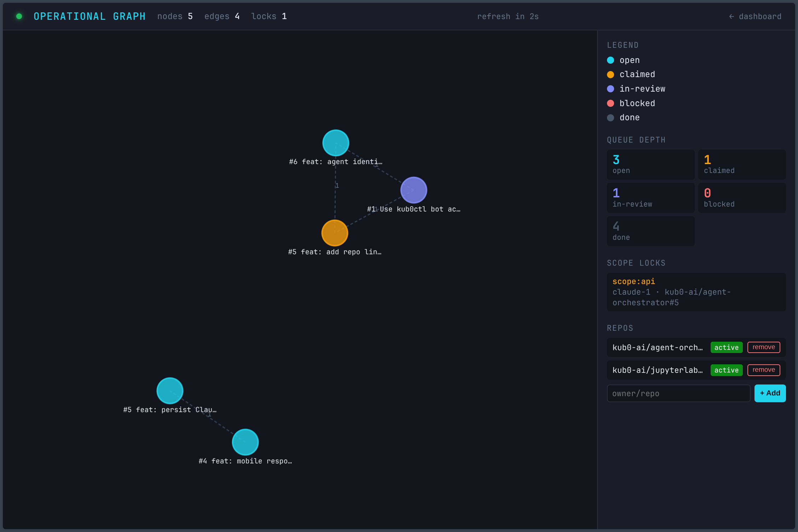Screen dimensions: 798x532
Task: Click the orange #5 add repo node
Action: pyautogui.click(x=335, y=233)
